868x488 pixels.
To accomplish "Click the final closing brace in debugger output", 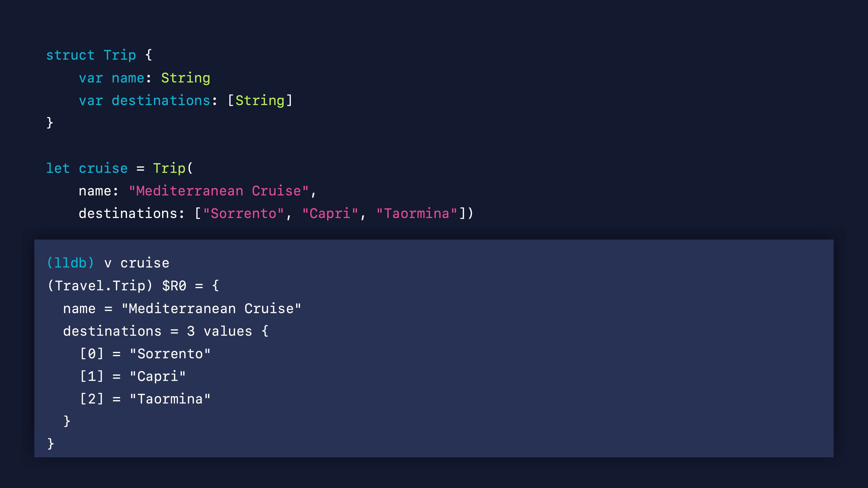I will point(51,443).
